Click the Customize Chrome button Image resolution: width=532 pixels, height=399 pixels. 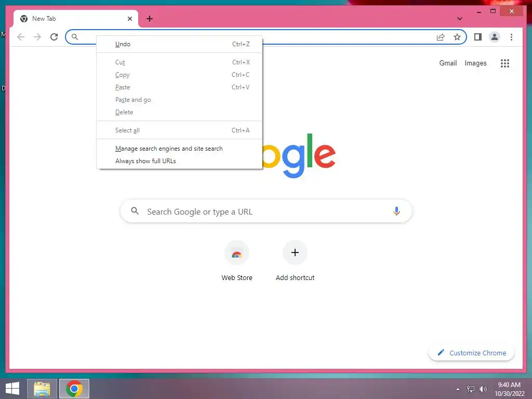pyautogui.click(x=471, y=353)
